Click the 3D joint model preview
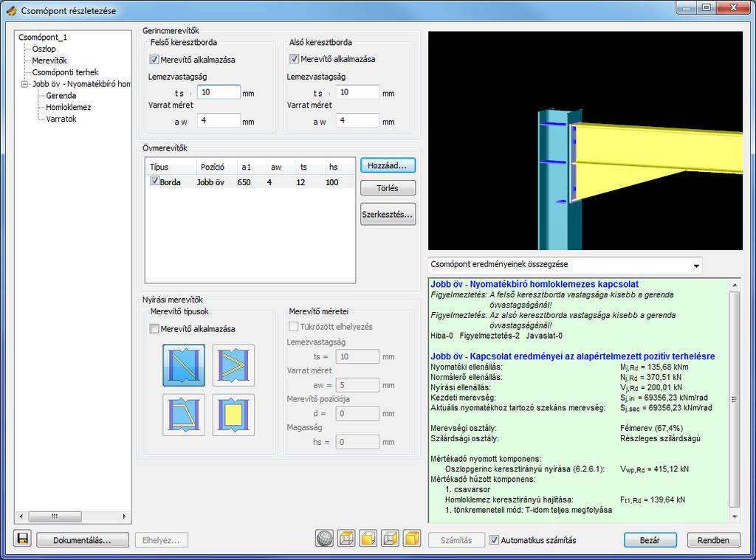Screen dimensions: 756x560 tap(585, 141)
